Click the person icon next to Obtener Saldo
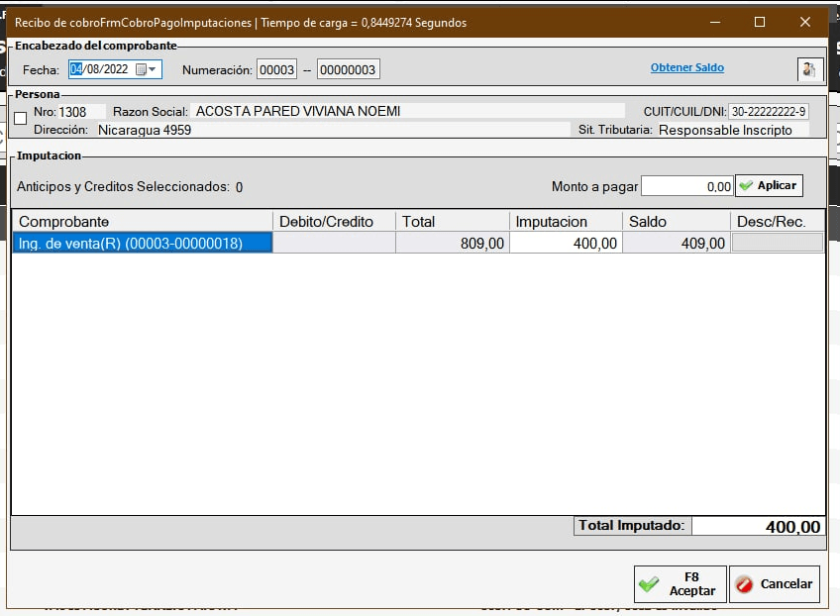Screen dimensions: 840x616 pyautogui.click(x=809, y=69)
